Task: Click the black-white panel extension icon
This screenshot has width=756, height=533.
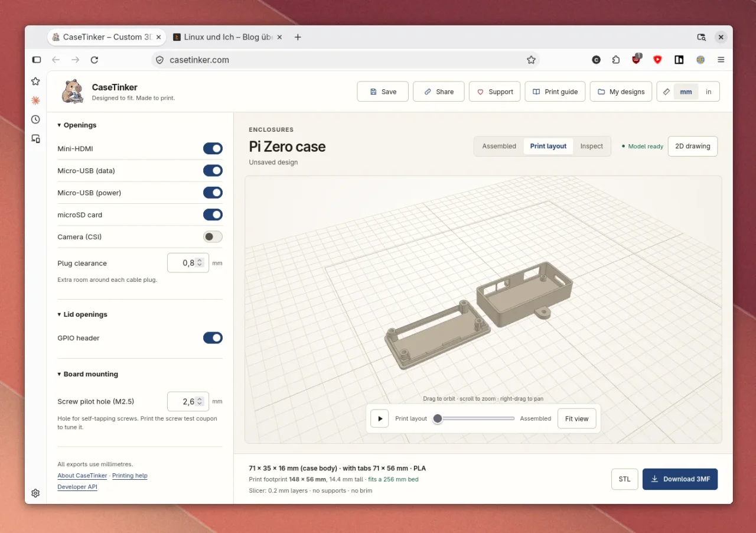Action: [x=679, y=60]
